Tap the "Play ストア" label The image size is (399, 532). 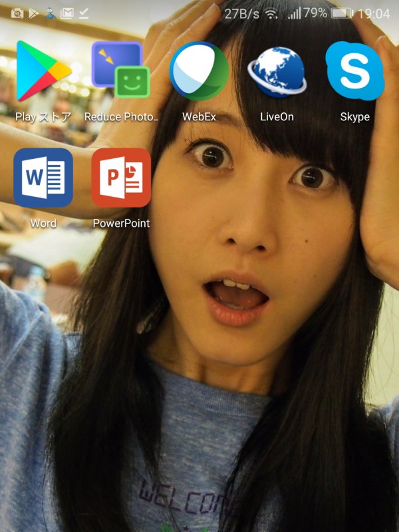[x=43, y=117]
